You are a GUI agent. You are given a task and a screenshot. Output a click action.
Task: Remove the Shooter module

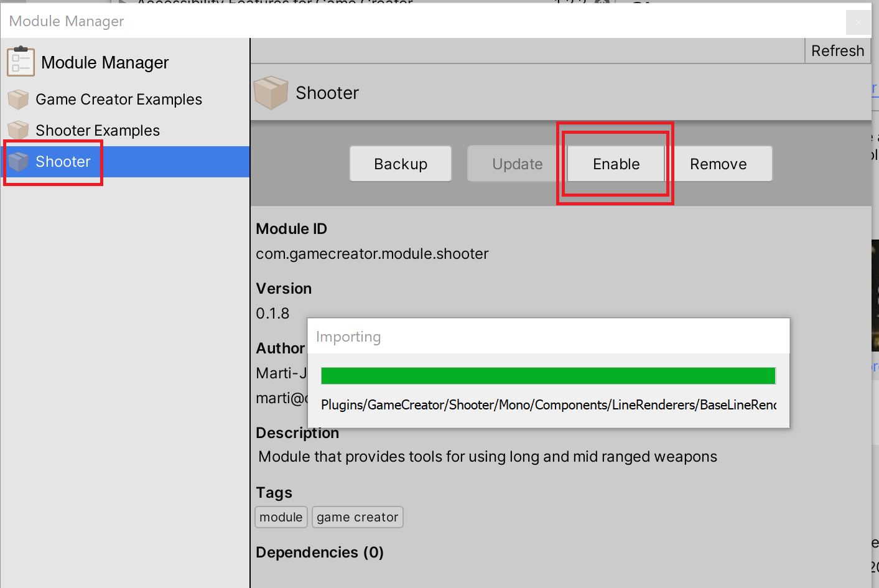719,164
